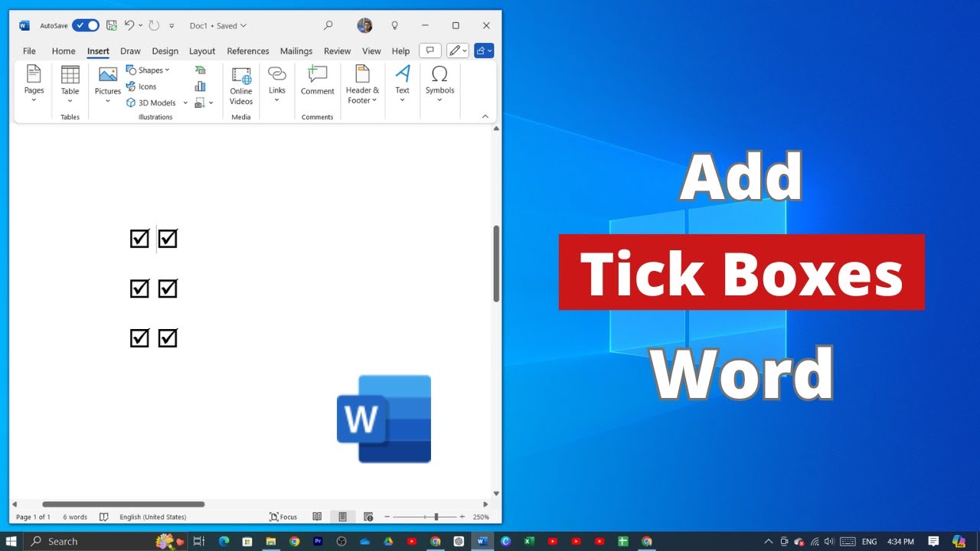Viewport: 980px width, 551px height.
Task: Open the search magnifier in Word's title bar
Action: coord(328,25)
